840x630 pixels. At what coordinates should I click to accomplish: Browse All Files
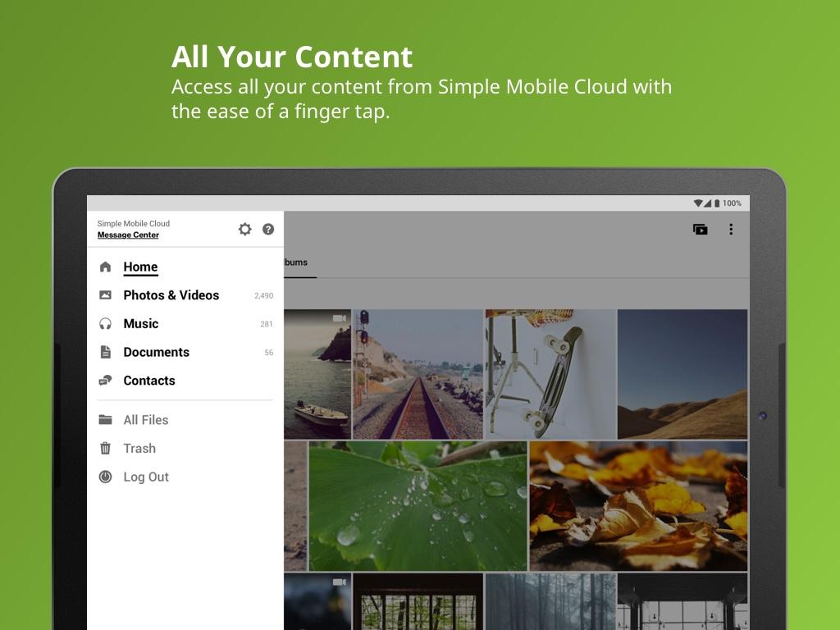tap(185, 419)
